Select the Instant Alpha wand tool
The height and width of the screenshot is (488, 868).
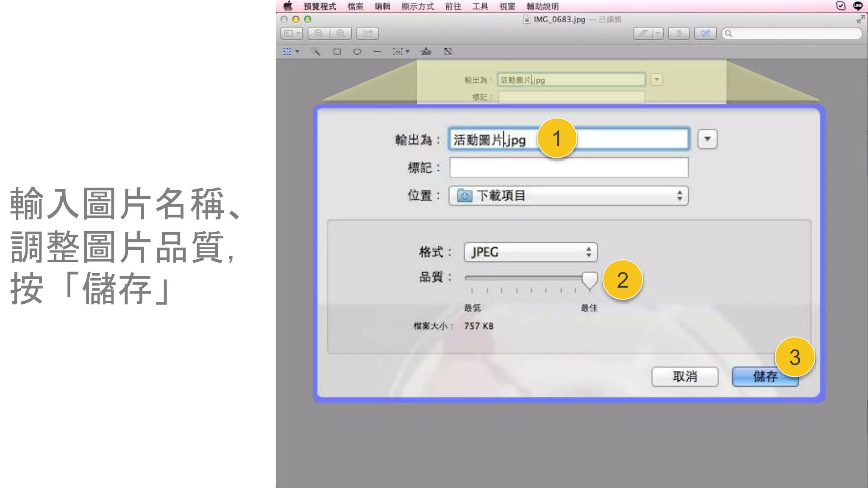315,52
